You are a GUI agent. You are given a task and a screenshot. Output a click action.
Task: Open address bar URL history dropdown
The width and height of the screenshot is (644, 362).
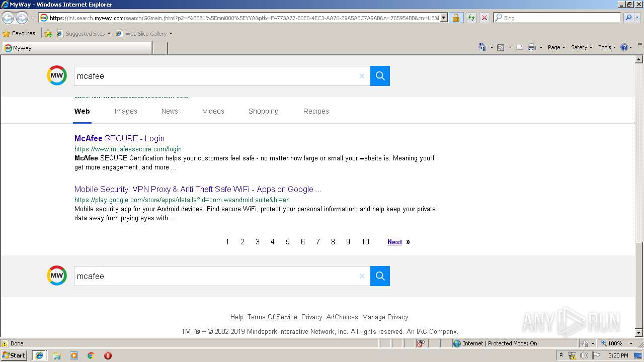[443, 18]
